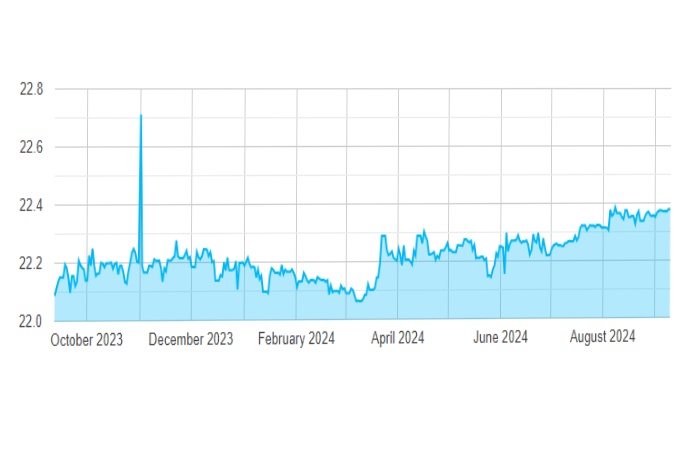Select the February 2024 x-axis label

click(296, 339)
